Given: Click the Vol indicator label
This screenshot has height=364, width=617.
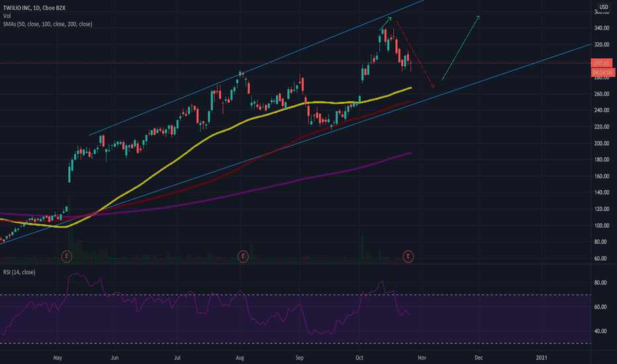Looking at the screenshot, I should pos(7,16).
